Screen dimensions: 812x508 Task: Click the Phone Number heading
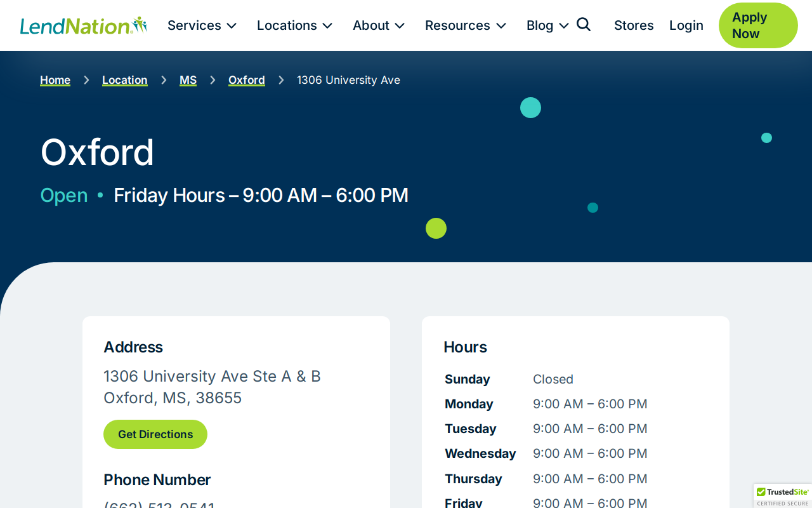point(157,479)
